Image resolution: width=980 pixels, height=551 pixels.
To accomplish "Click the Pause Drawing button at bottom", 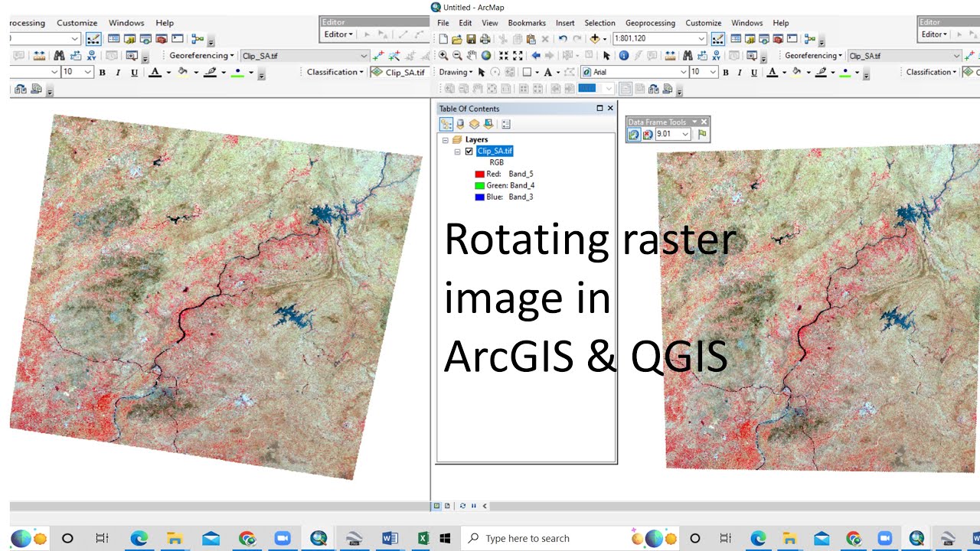I will pyautogui.click(x=474, y=506).
